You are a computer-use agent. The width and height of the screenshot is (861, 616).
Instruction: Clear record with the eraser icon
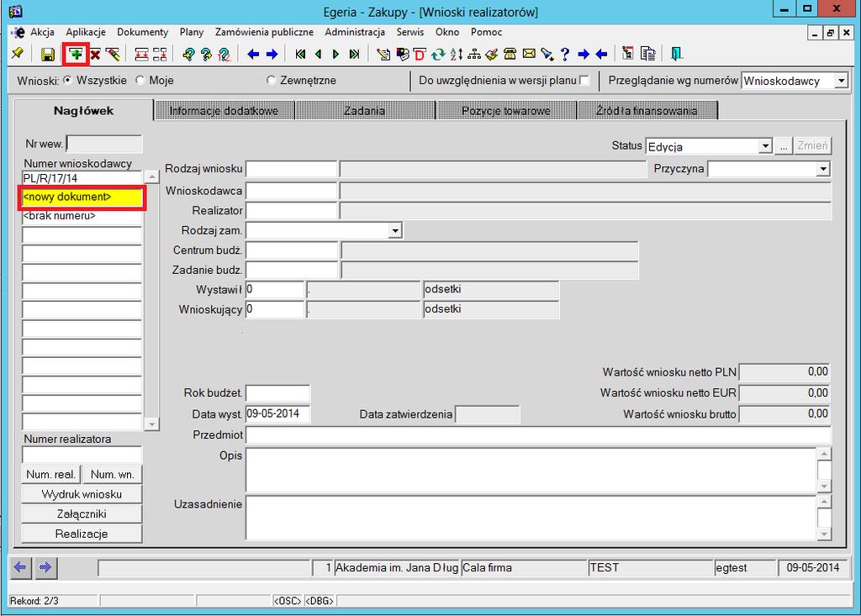(114, 54)
